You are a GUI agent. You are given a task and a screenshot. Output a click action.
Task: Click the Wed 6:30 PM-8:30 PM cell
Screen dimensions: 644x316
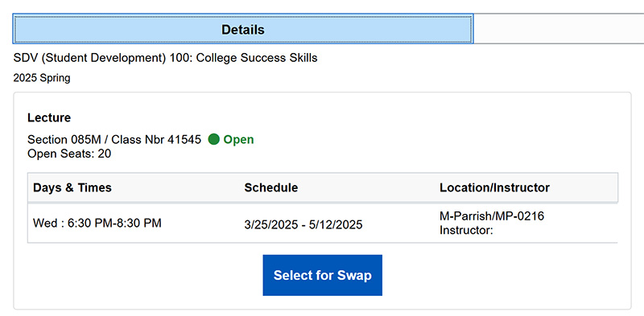[x=97, y=224]
